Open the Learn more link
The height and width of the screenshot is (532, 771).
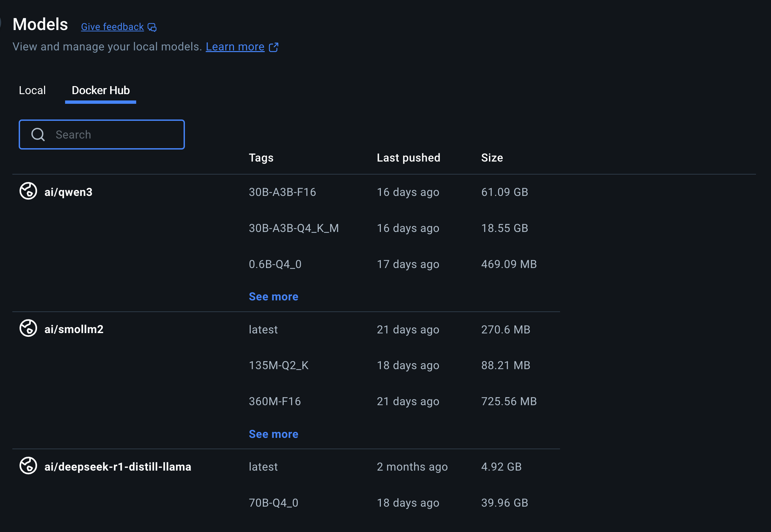tap(235, 47)
